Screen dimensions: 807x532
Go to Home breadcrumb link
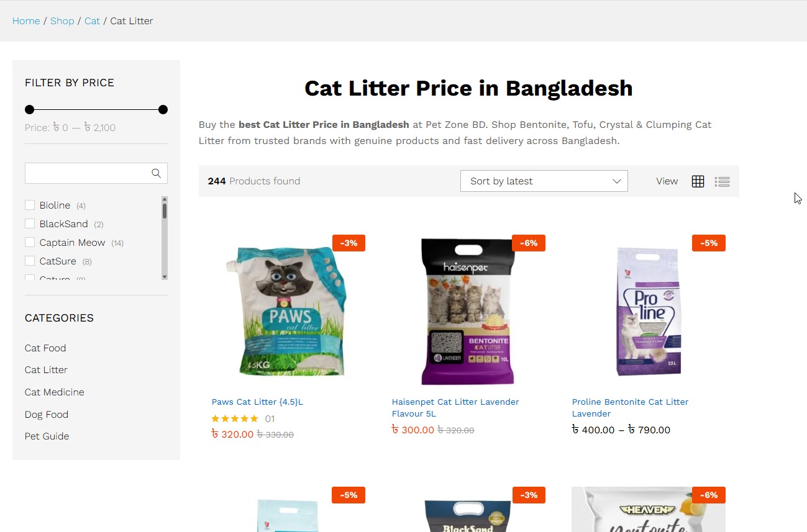(26, 21)
